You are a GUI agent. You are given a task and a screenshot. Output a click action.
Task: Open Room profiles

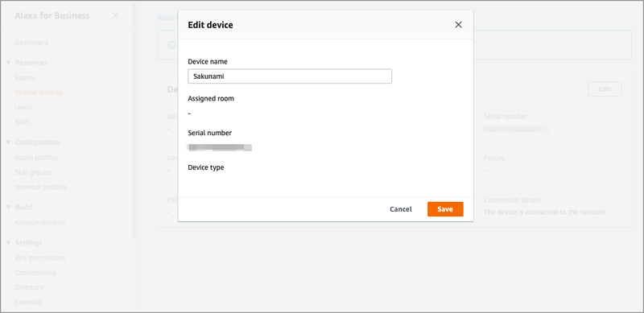click(x=36, y=158)
